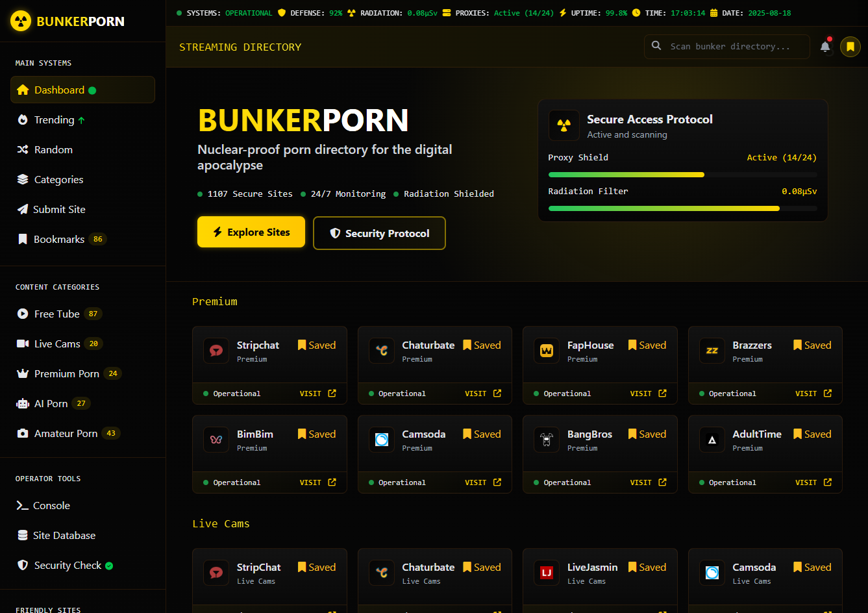The image size is (868, 613).
Task: Click the terminal icon next to Console
Action: click(x=22, y=505)
